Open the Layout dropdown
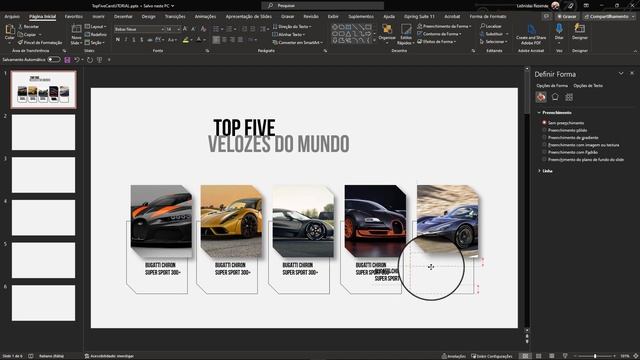 point(96,27)
